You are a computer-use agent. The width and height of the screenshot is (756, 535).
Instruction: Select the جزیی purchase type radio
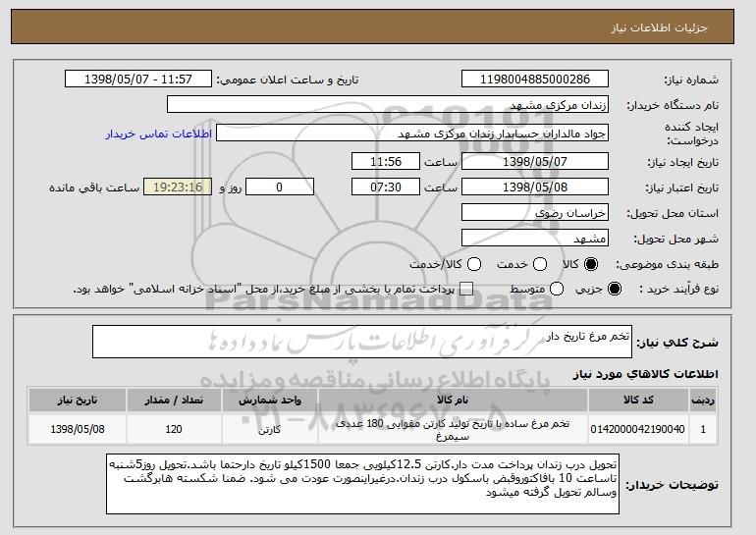[615, 290]
